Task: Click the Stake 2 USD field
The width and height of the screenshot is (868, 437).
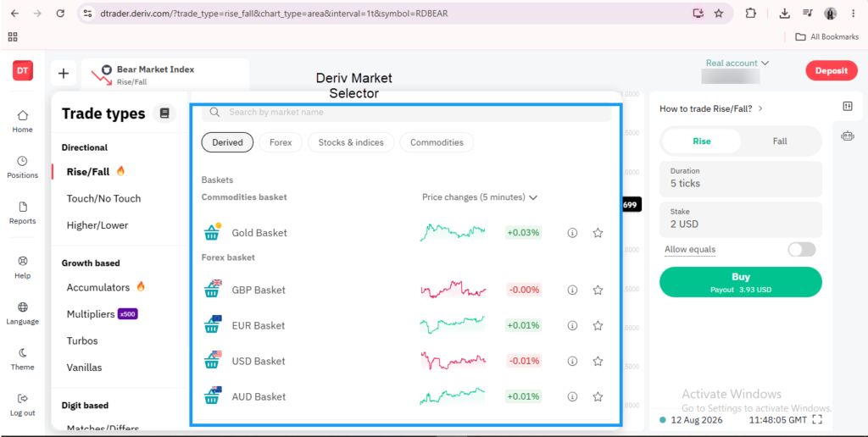Action: click(741, 219)
